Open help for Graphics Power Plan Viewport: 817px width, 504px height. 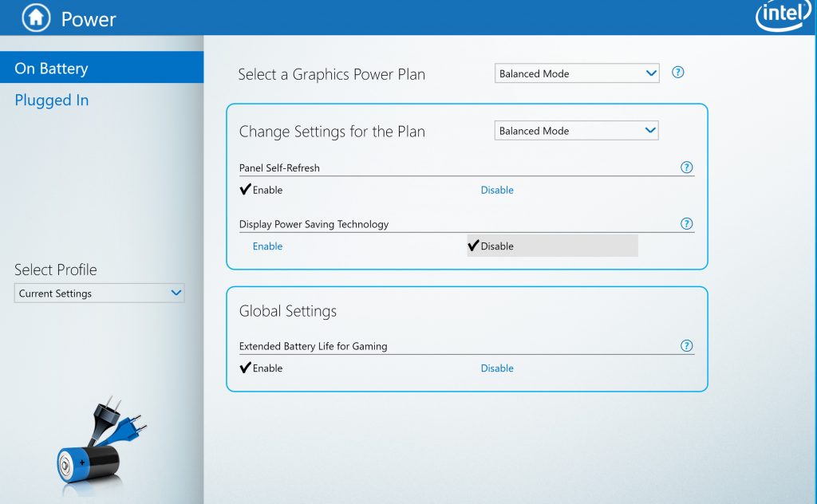[677, 73]
